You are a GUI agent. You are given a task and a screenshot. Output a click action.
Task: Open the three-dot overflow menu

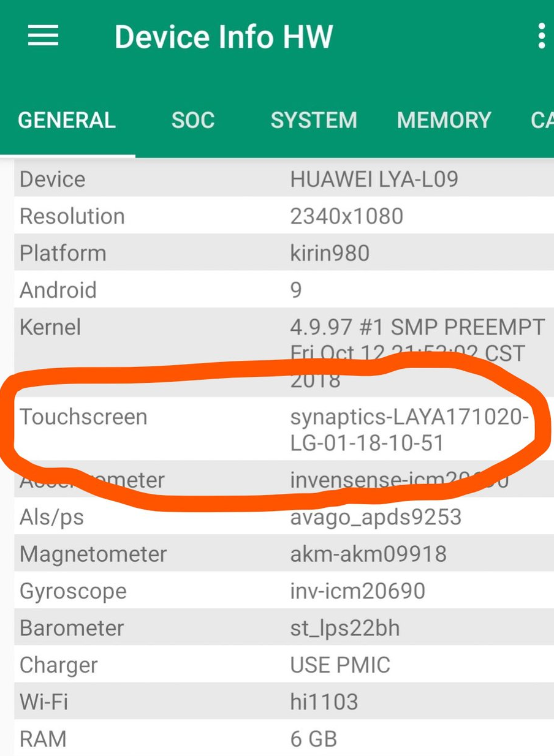tap(541, 36)
